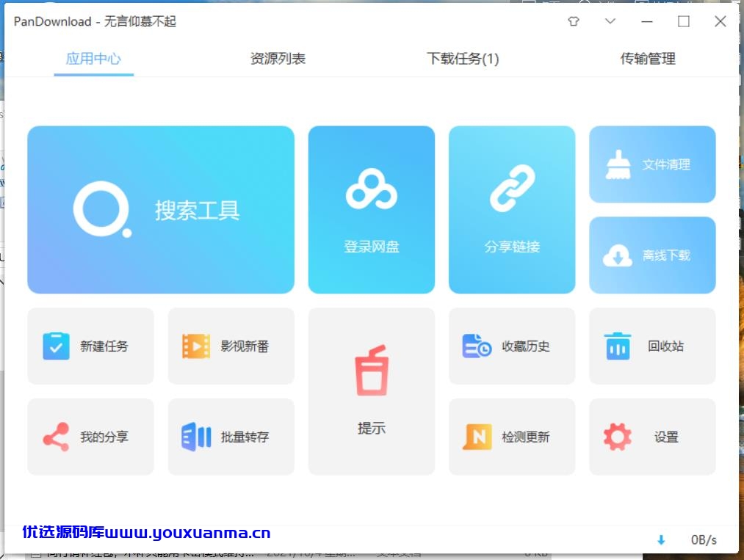Screen dimensions: 744x560
Task: Select the 收藏历史 text label
Action: (x=526, y=346)
